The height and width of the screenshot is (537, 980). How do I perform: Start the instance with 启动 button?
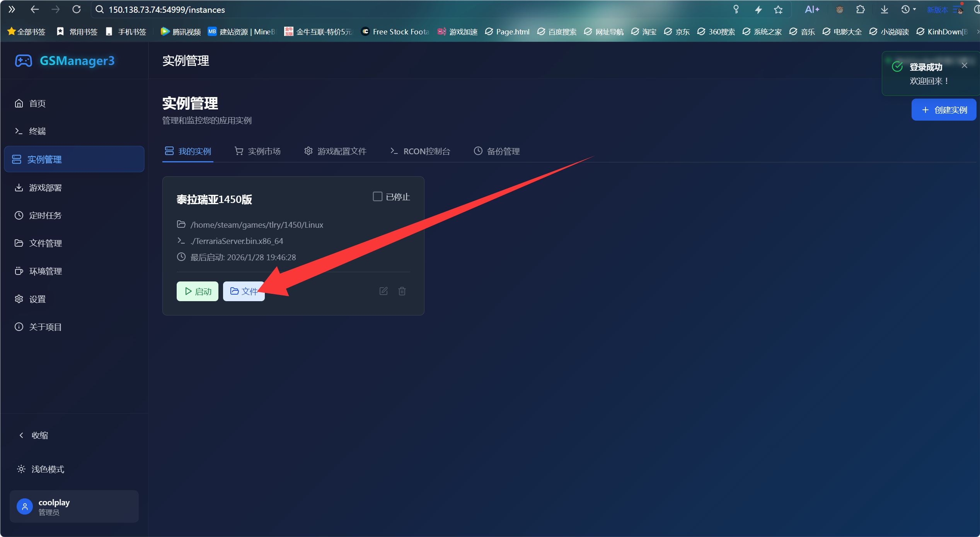coord(198,291)
